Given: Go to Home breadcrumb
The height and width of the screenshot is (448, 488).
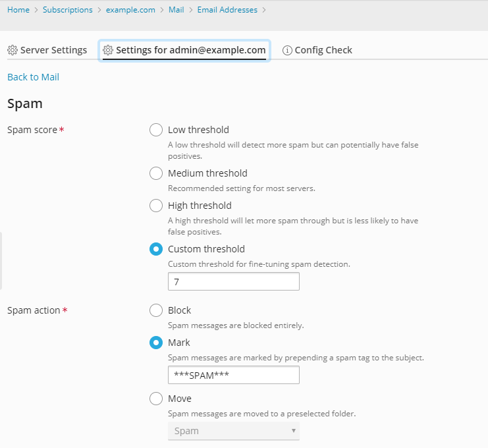Looking at the screenshot, I should (x=18, y=10).
